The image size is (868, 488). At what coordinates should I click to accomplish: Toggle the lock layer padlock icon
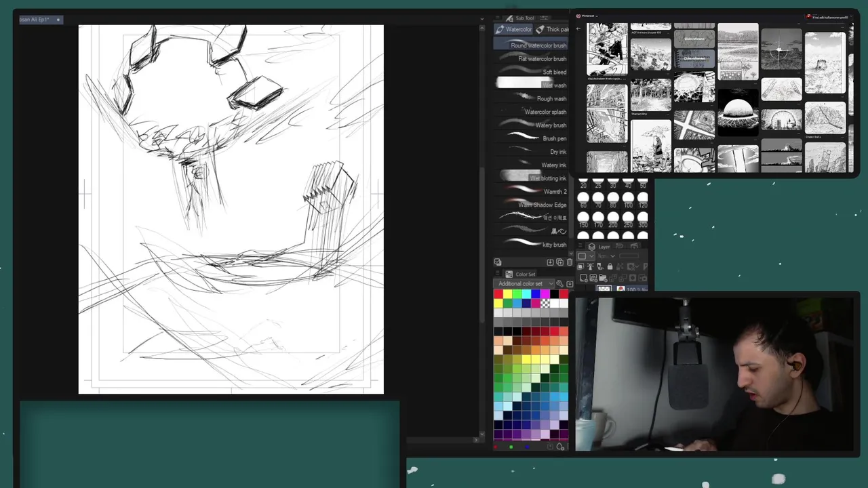coord(610,266)
